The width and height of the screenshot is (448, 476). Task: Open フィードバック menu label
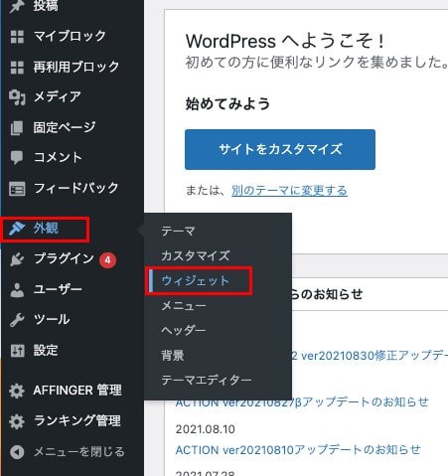point(76,188)
